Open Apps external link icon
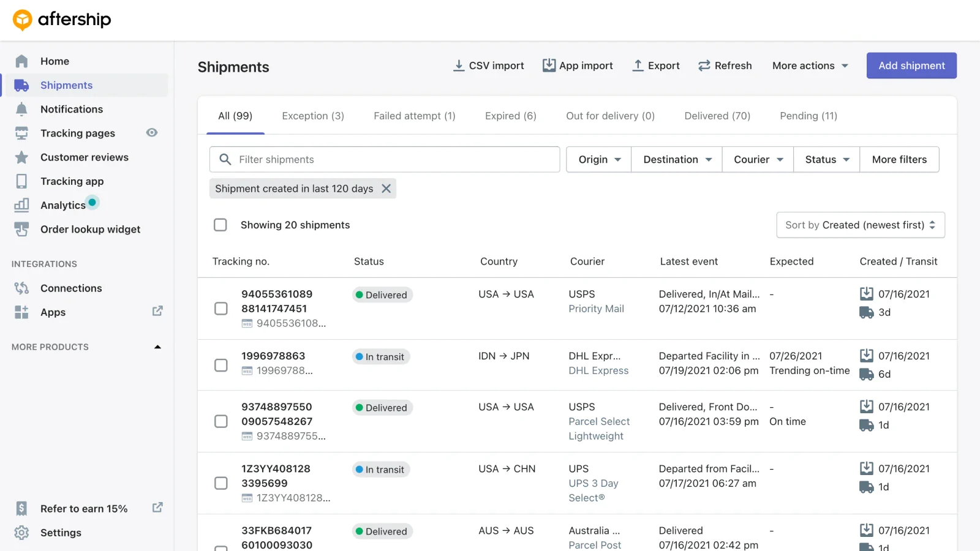The width and height of the screenshot is (980, 551). point(157,311)
